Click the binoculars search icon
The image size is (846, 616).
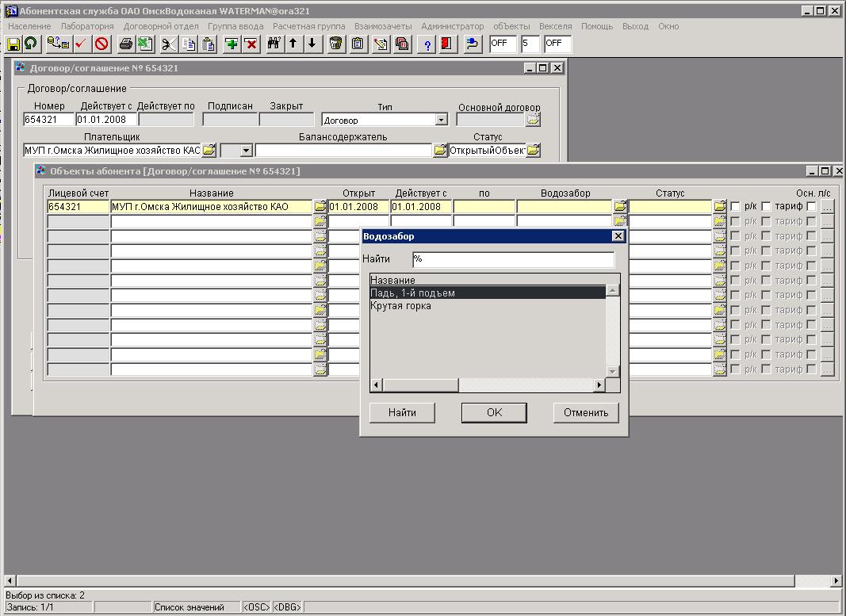(x=274, y=44)
